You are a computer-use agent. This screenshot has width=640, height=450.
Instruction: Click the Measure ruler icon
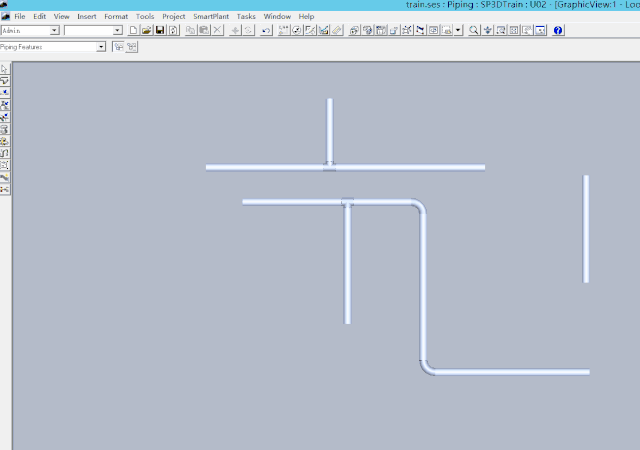point(337,30)
